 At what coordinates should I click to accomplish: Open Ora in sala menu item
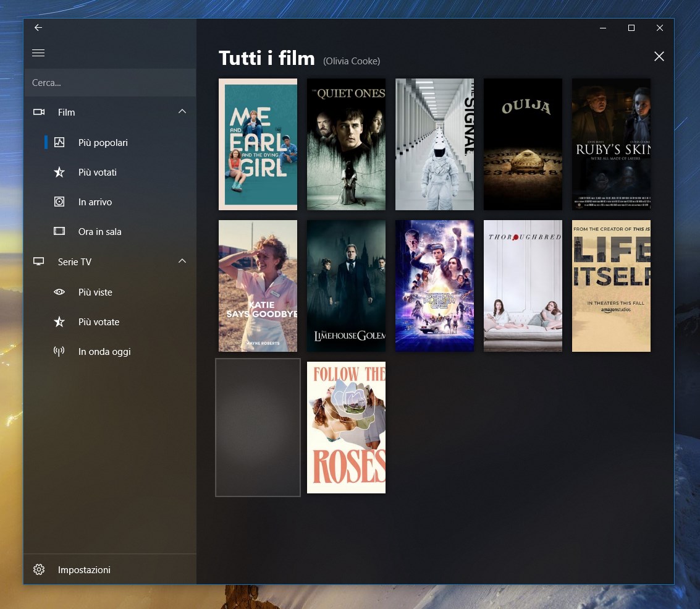[110, 231]
